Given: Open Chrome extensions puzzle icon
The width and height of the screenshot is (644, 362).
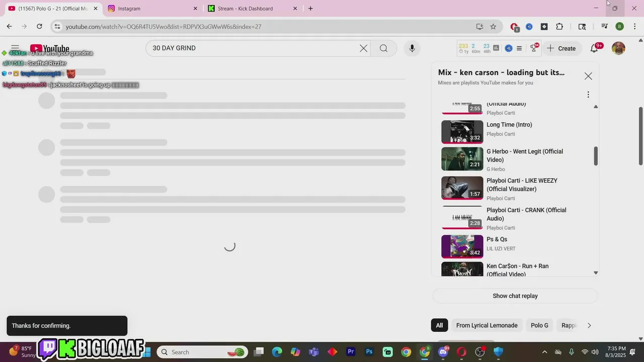Looking at the screenshot, I should click(x=559, y=27).
